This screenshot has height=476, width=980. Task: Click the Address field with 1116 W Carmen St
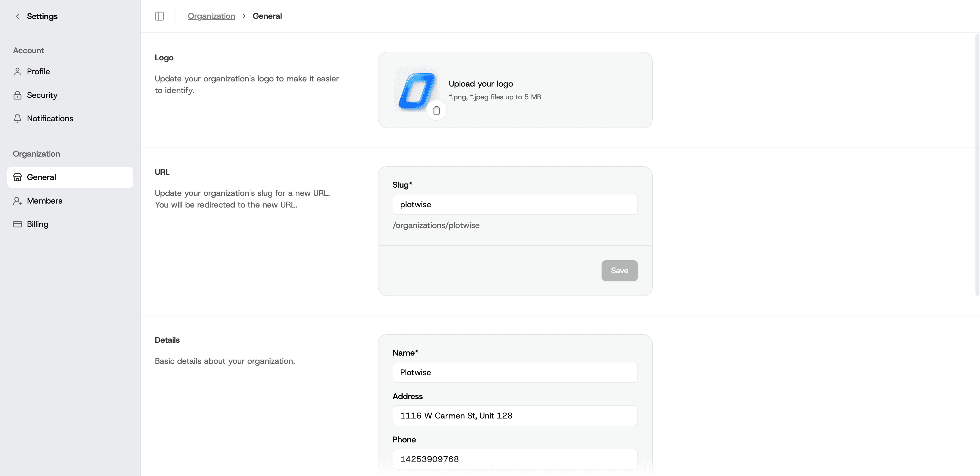515,415
